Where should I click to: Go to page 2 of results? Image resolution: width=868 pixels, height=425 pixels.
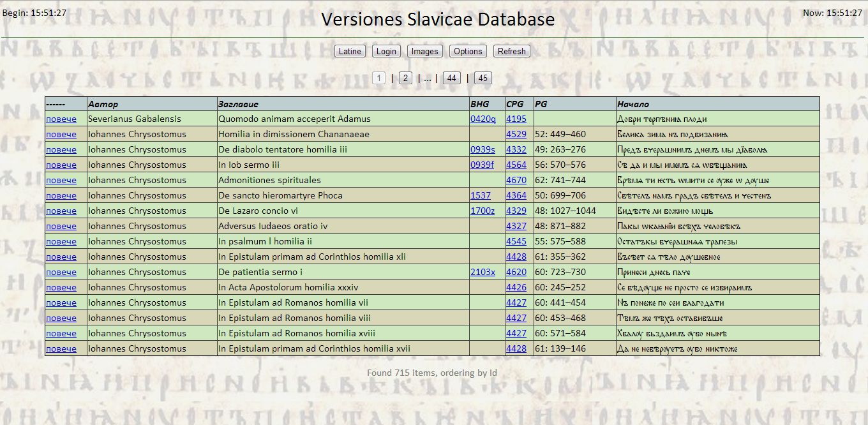pyautogui.click(x=405, y=78)
